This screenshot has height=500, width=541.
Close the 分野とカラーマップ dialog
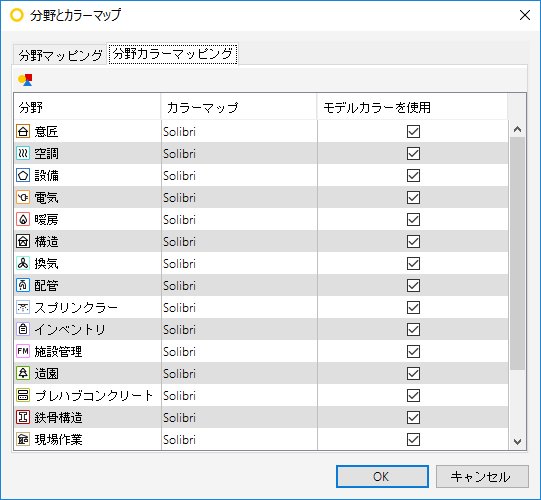[x=525, y=15]
